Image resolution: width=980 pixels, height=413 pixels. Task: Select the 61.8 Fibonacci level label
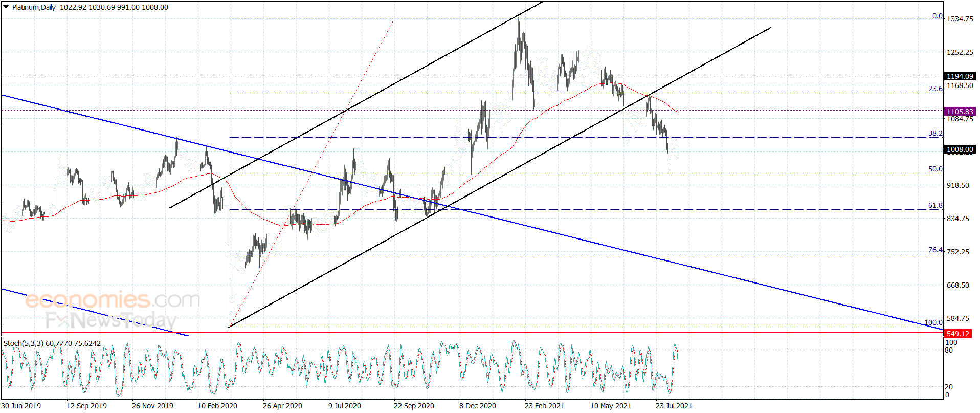936,205
